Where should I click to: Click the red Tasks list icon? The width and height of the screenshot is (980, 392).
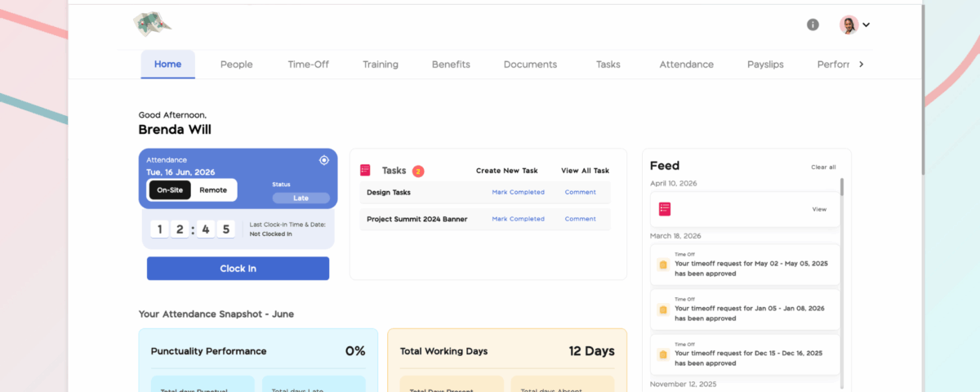click(365, 171)
